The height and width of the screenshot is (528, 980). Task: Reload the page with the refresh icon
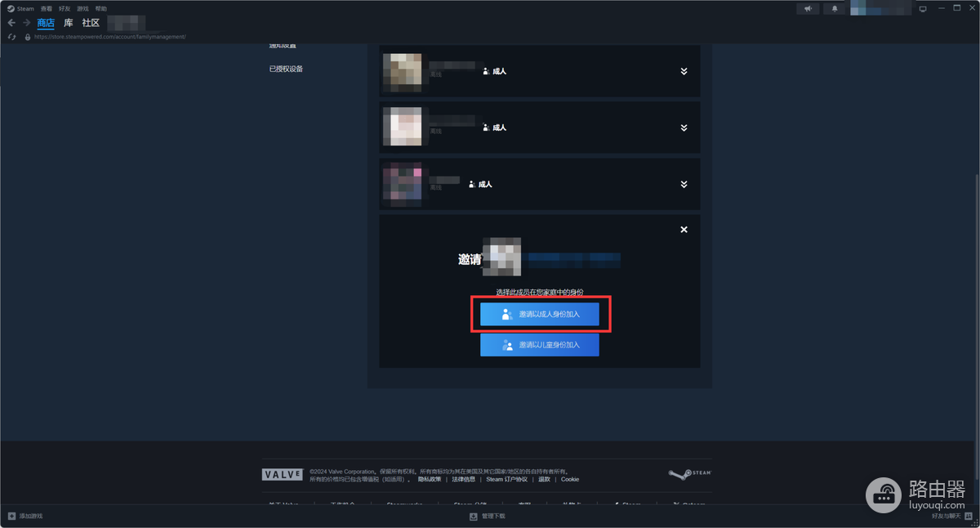(11, 37)
